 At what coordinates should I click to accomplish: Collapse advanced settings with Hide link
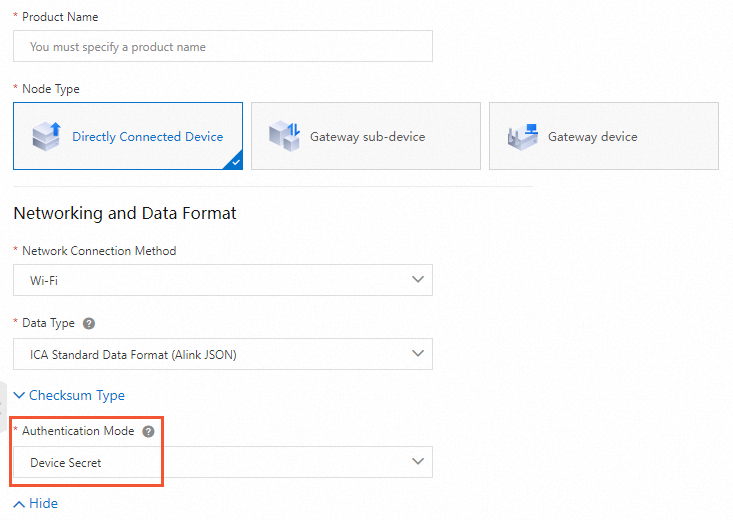[x=43, y=503]
